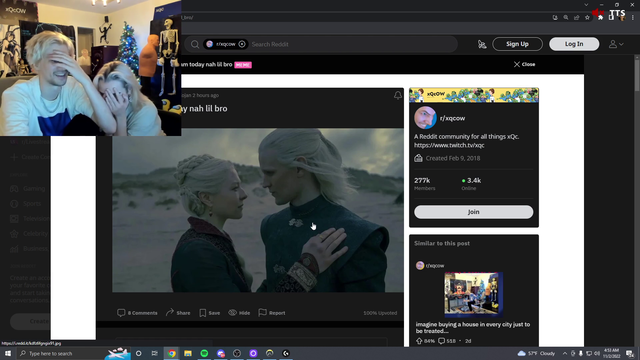Click the browser zoom magnifier icon
Image resolution: width=640 pixels, height=360 pixels.
coord(566,18)
